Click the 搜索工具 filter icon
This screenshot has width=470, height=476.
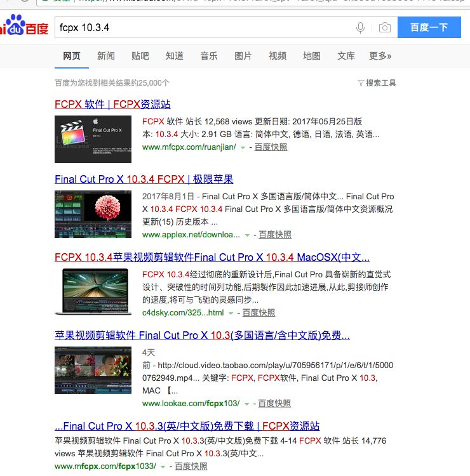pyautogui.click(x=361, y=83)
